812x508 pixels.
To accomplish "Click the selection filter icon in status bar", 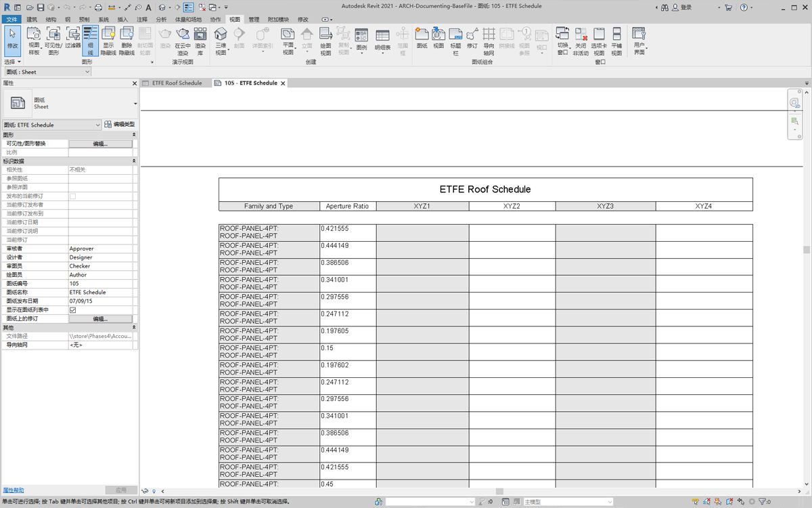I will pyautogui.click(x=763, y=502).
